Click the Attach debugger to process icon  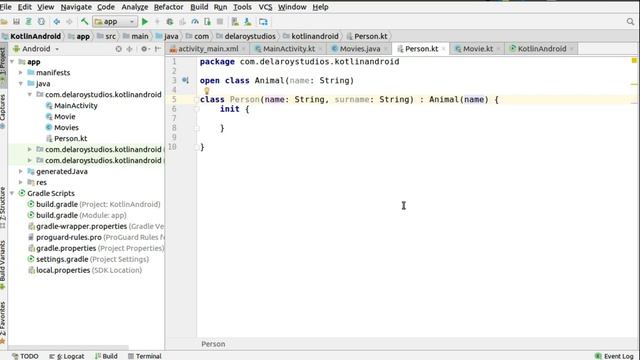point(207,22)
